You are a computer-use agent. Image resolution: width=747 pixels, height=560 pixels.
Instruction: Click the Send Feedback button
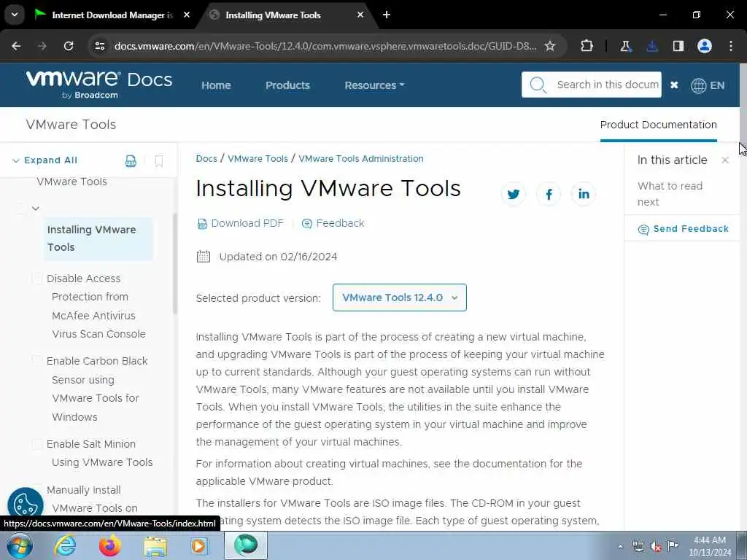[683, 229]
